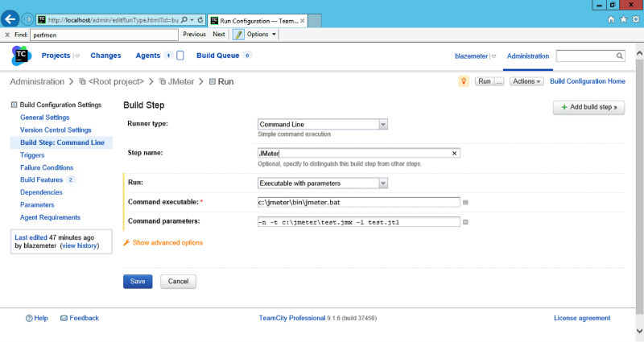Focus the Command executable field

[358, 203]
